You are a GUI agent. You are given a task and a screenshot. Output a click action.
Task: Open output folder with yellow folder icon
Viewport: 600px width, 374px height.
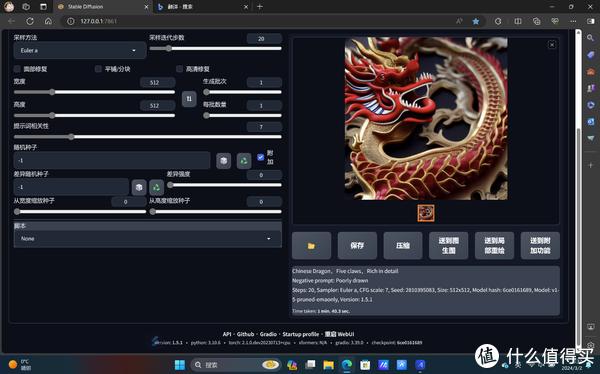(x=311, y=246)
